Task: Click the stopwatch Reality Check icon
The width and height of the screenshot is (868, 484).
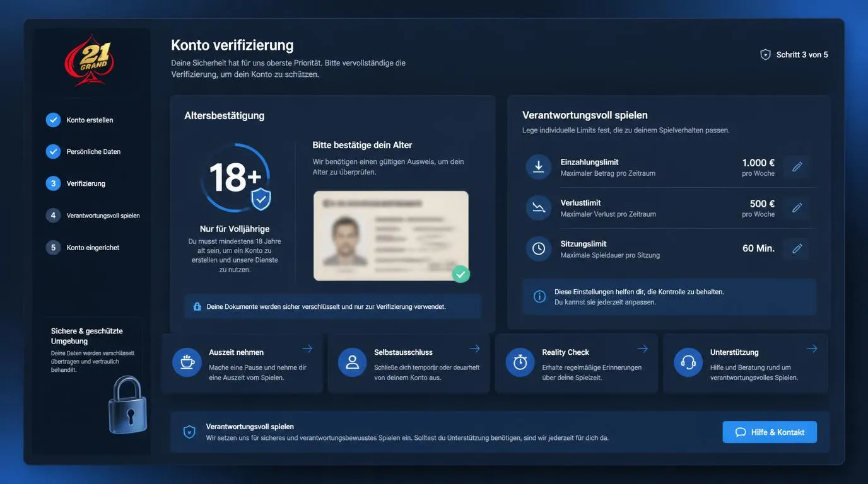Action: point(520,362)
